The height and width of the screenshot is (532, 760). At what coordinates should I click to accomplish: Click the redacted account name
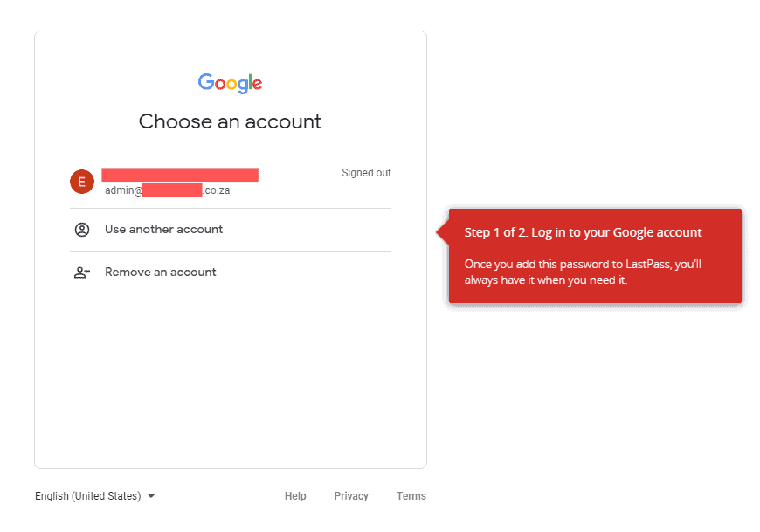[x=179, y=175]
